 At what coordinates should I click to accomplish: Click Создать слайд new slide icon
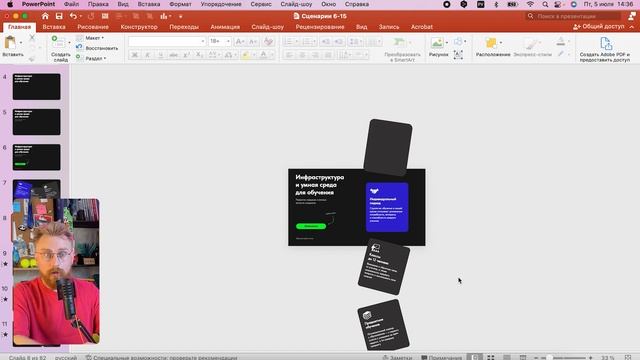tap(58, 42)
